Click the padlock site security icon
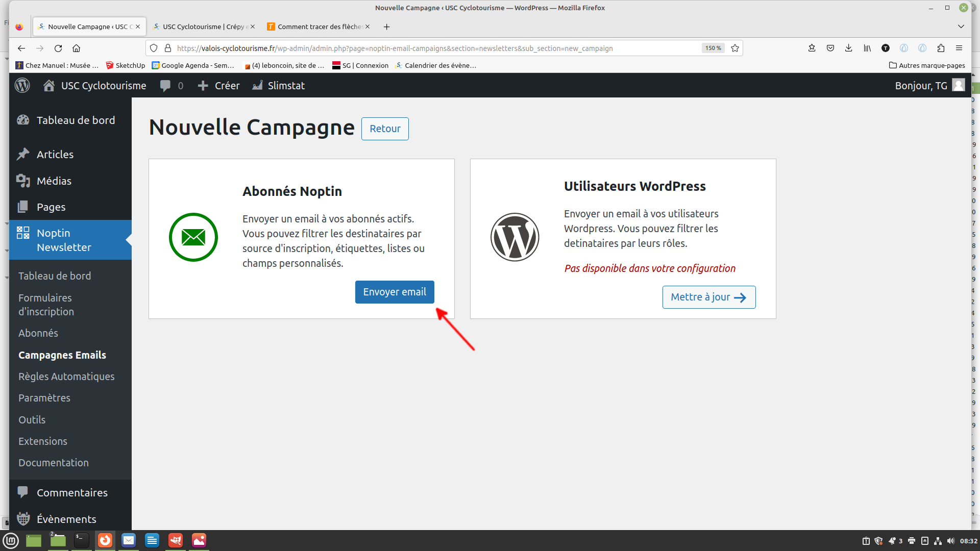The width and height of the screenshot is (980, 551). (x=167, y=48)
